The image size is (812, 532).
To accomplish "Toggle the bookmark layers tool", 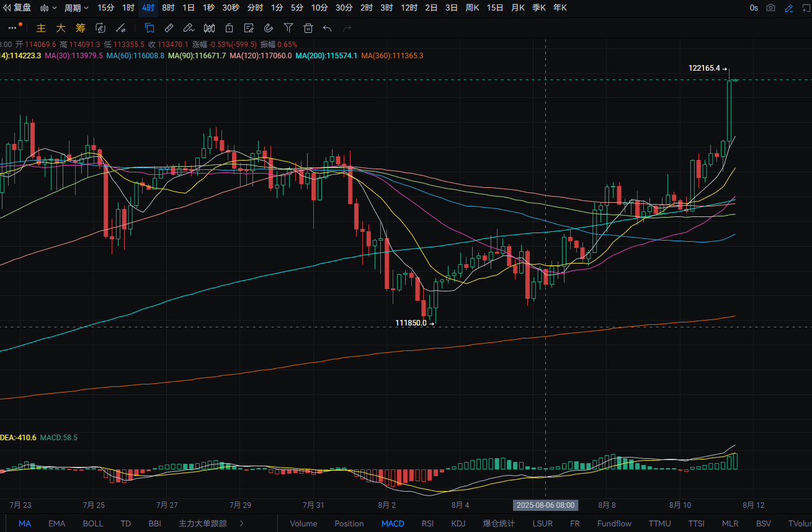I will (x=149, y=28).
